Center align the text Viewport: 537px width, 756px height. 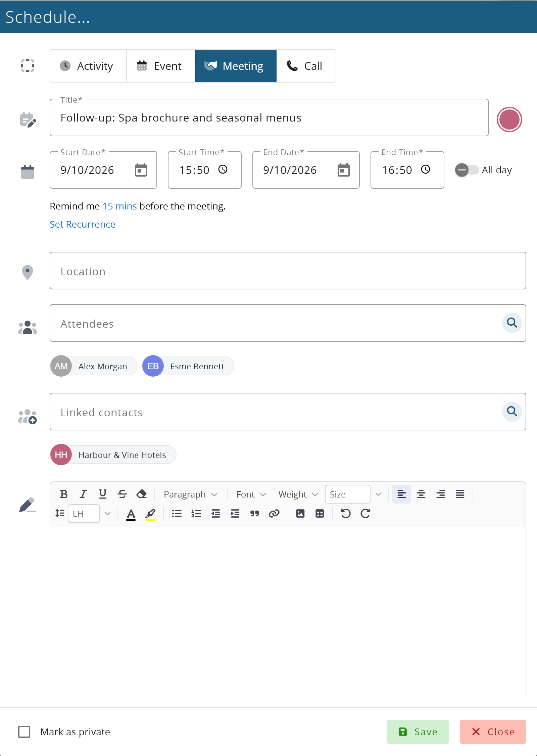tap(421, 494)
